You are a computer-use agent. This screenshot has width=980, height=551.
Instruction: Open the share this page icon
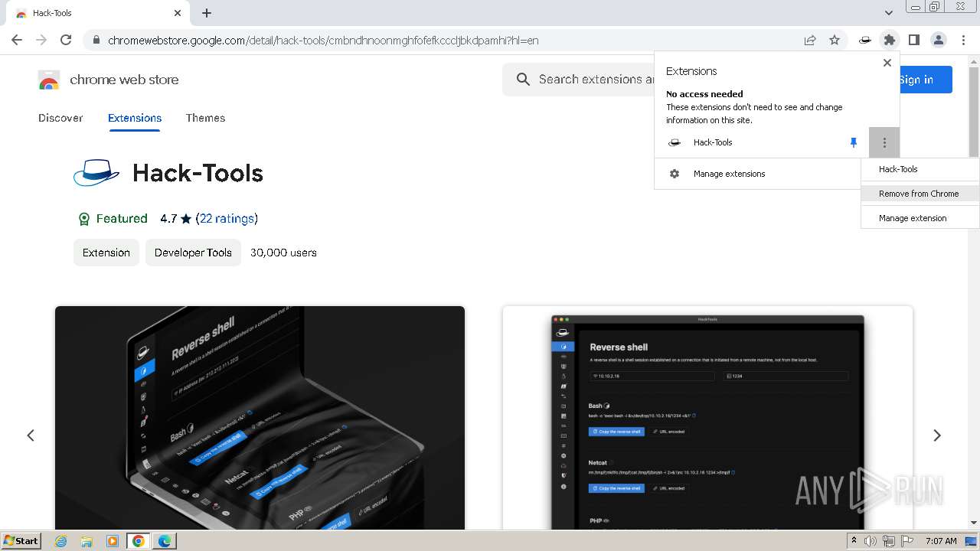point(810,40)
